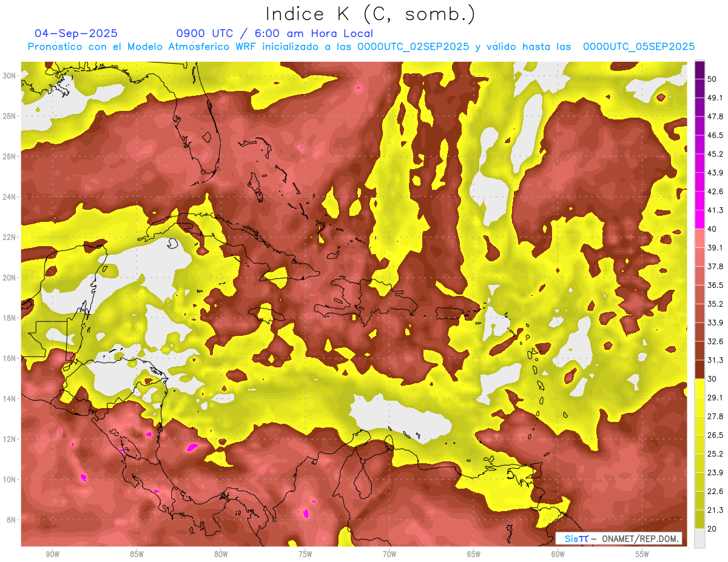The width and height of the screenshot is (728, 562).
Task: Click the 60W longitude label
Action: point(558,554)
